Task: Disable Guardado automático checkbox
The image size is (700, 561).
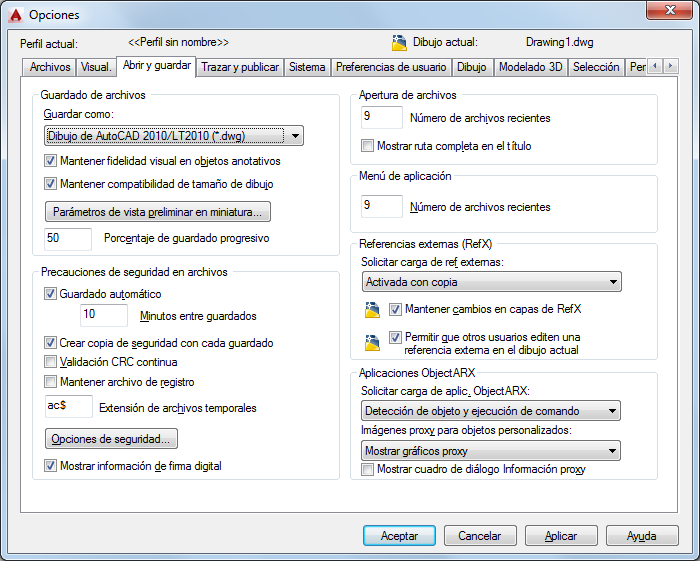Action: [50, 294]
